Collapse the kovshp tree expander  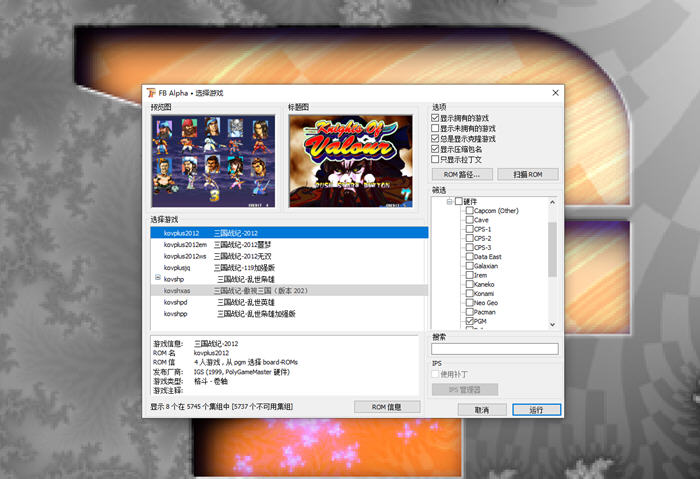click(x=158, y=278)
